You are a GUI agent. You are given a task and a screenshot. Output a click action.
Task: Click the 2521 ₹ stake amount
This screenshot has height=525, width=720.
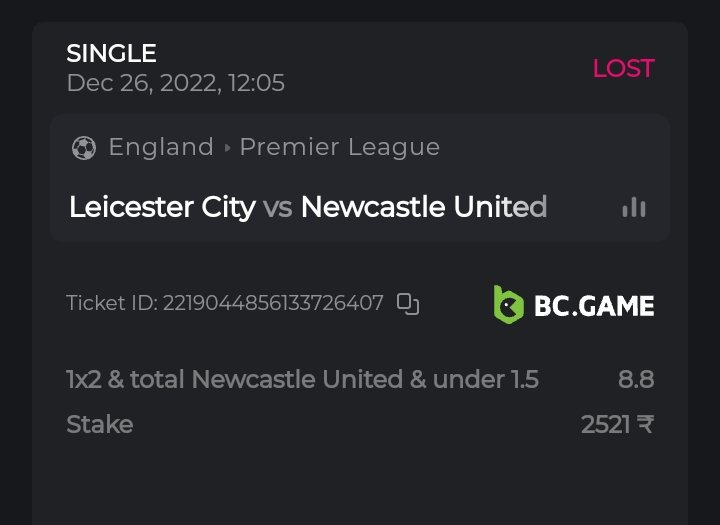click(x=617, y=424)
